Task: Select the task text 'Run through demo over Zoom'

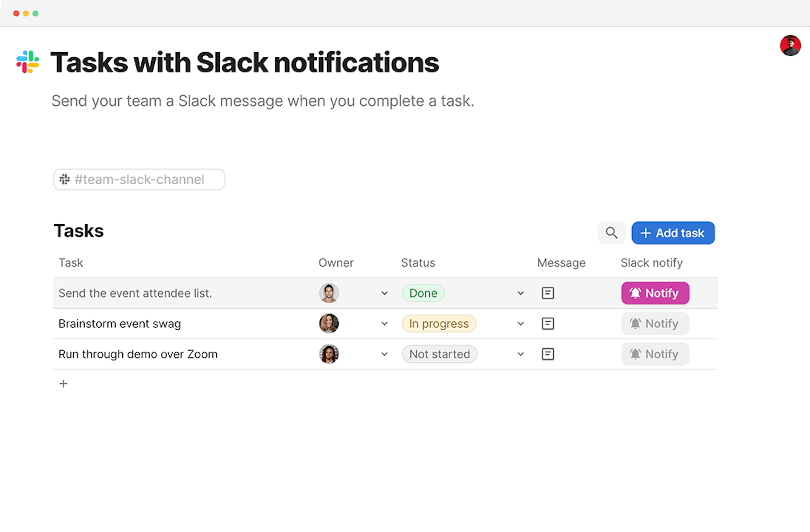Action: (138, 354)
